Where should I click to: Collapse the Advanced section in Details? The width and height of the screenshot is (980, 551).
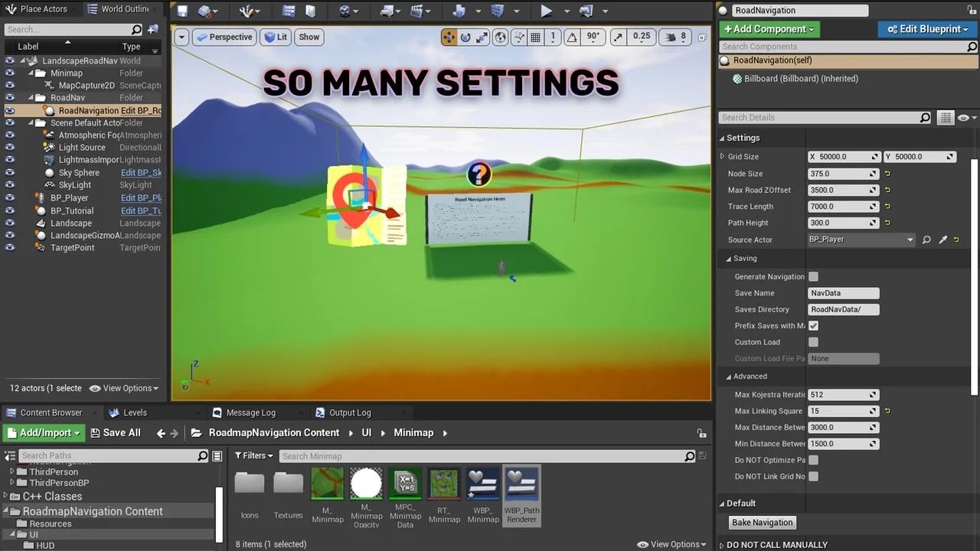(x=729, y=377)
